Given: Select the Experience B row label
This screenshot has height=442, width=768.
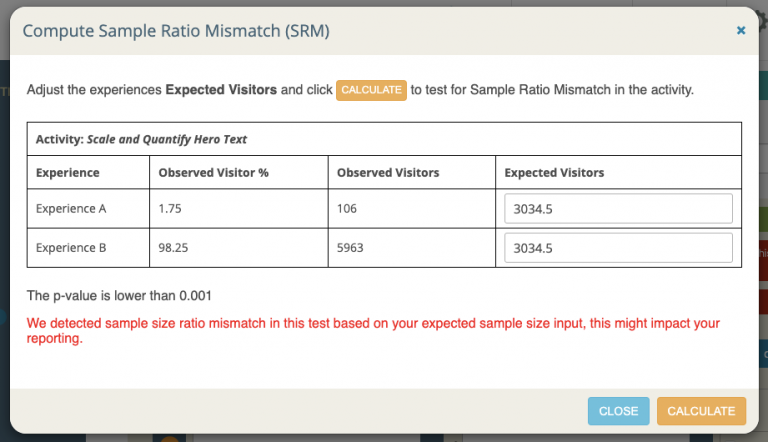Looking at the screenshot, I should (71, 248).
